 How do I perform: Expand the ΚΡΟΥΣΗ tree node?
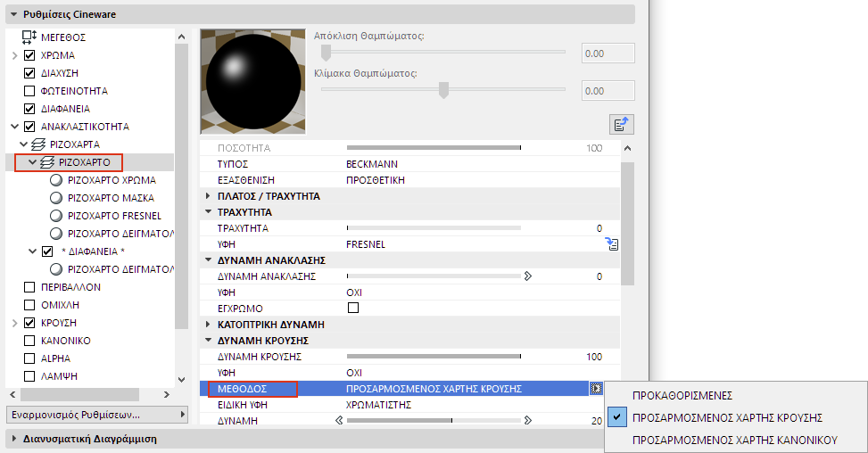(x=15, y=323)
